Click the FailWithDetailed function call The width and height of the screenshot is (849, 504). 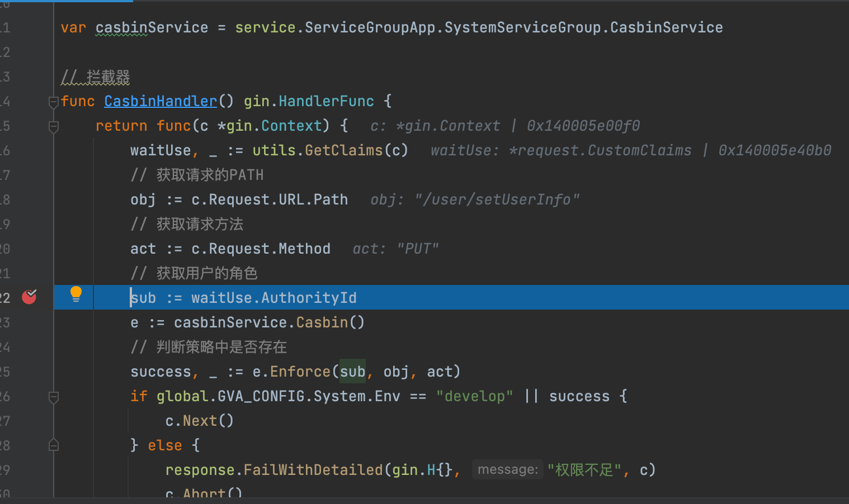(313, 470)
